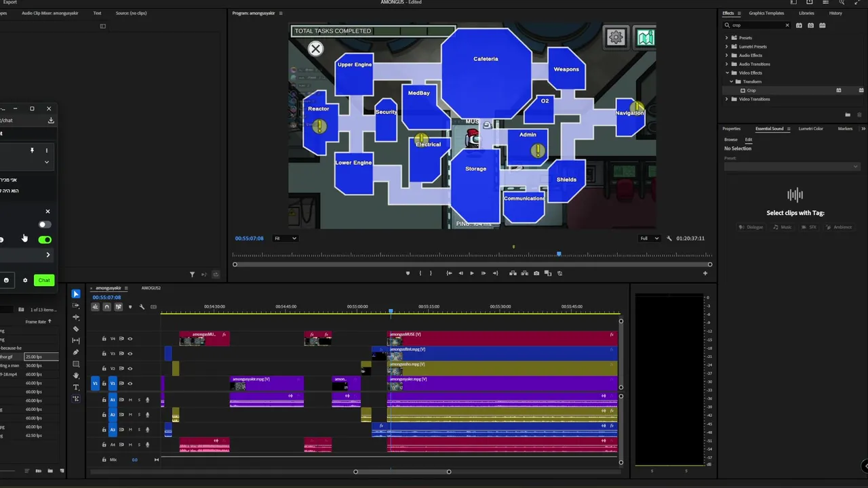Switch to Graphics Templates tab
Viewport: 868px width, 488px height.
click(x=766, y=13)
